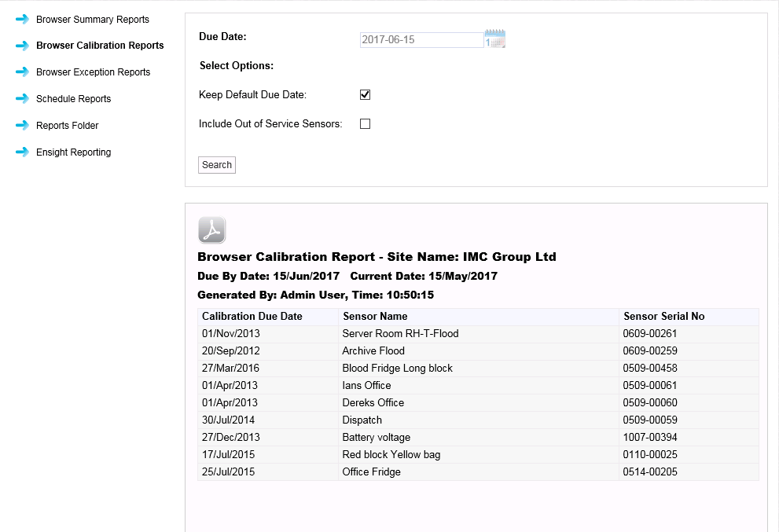Screen dimensions: 779x532
Task: Go to Schedule Reports
Action: tap(73, 99)
